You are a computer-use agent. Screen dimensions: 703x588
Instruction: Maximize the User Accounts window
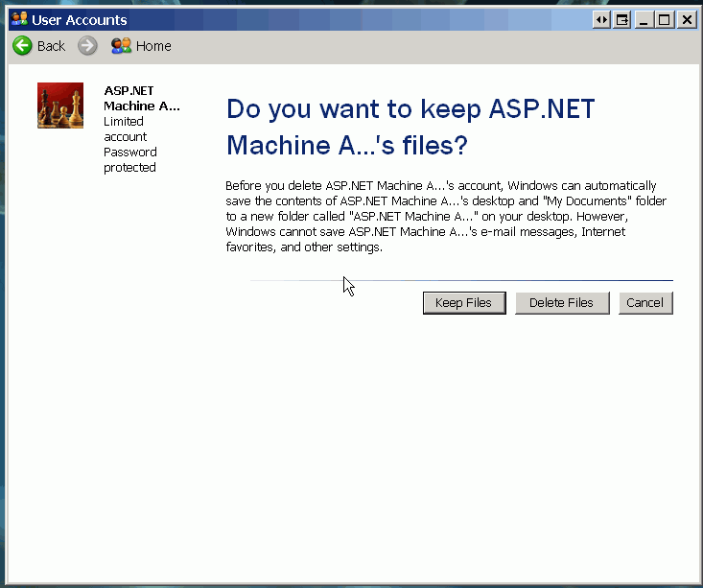664,20
